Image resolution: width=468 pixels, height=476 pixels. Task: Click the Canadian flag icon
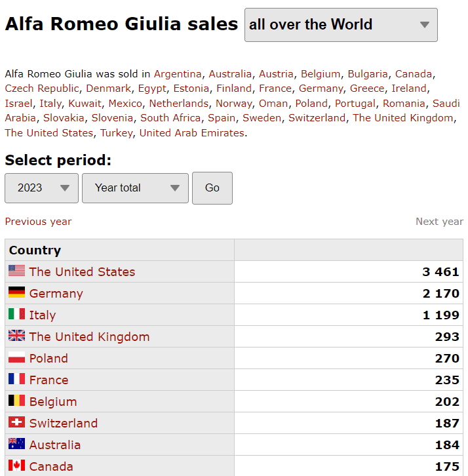click(16, 465)
